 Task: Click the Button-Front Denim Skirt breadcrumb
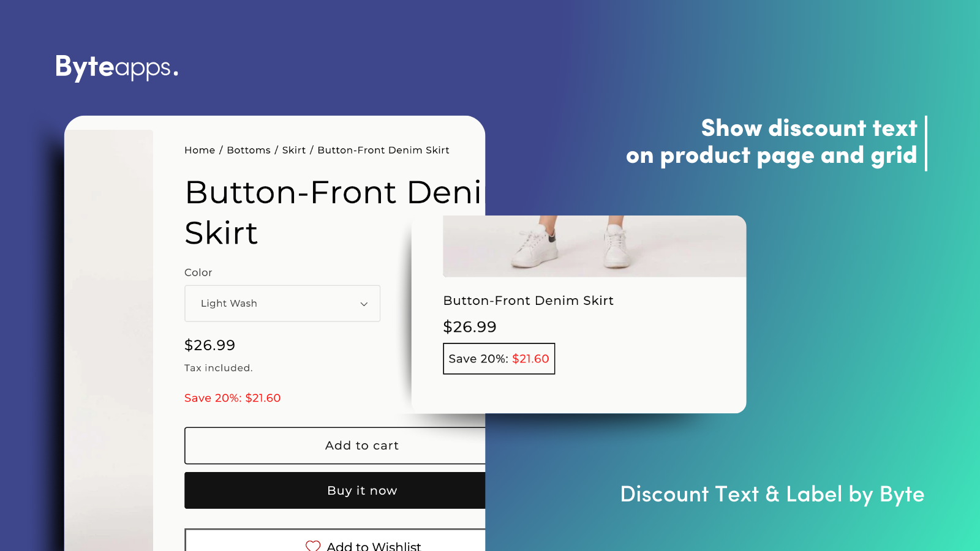[x=383, y=150]
